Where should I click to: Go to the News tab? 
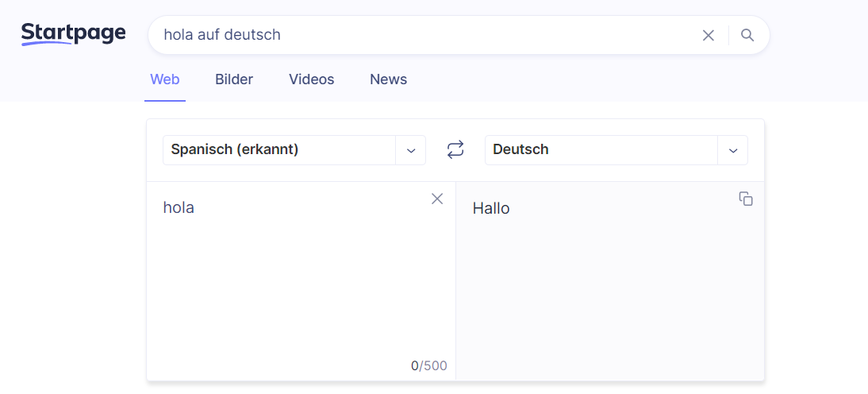coord(388,79)
